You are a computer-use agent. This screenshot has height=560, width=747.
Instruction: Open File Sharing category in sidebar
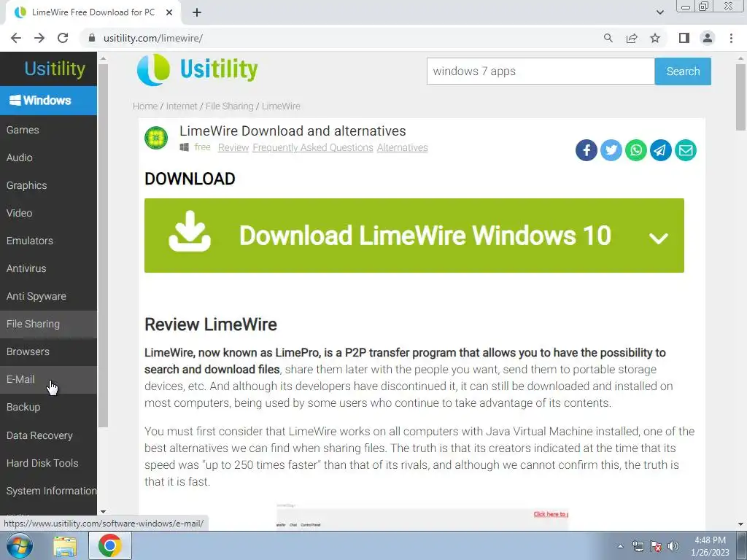click(x=48, y=324)
